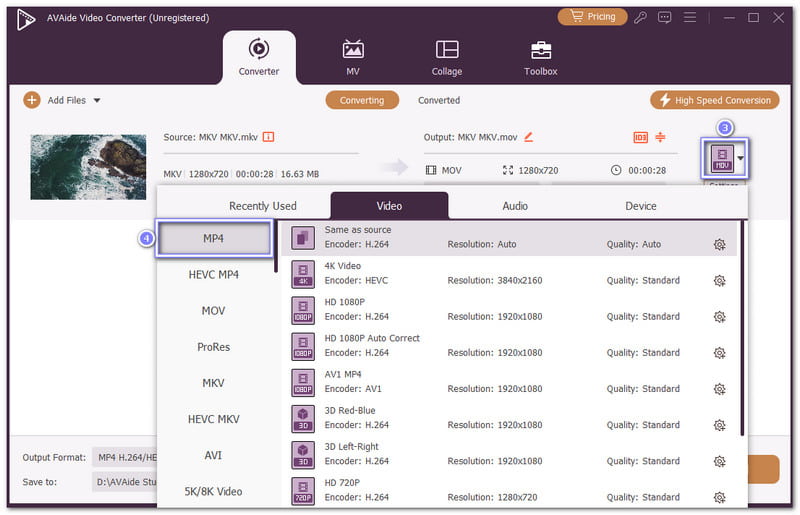Switch to the Device format tab

(641, 206)
